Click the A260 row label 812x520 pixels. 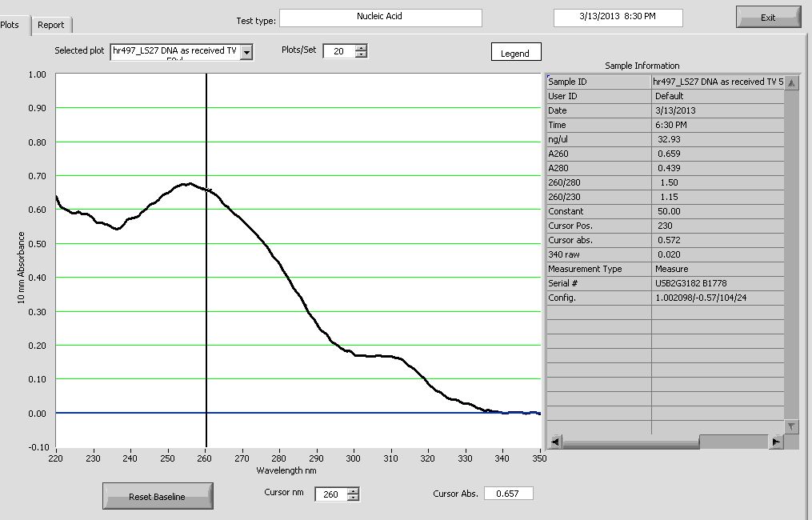(599, 154)
